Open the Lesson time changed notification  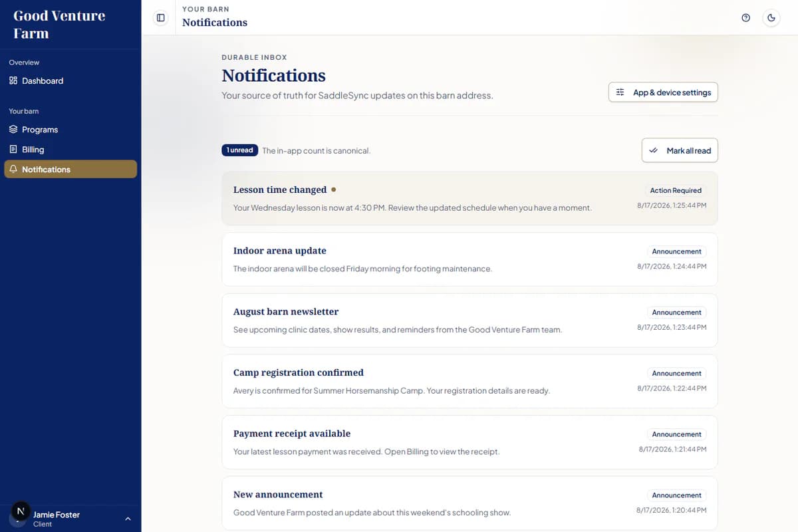pos(469,198)
